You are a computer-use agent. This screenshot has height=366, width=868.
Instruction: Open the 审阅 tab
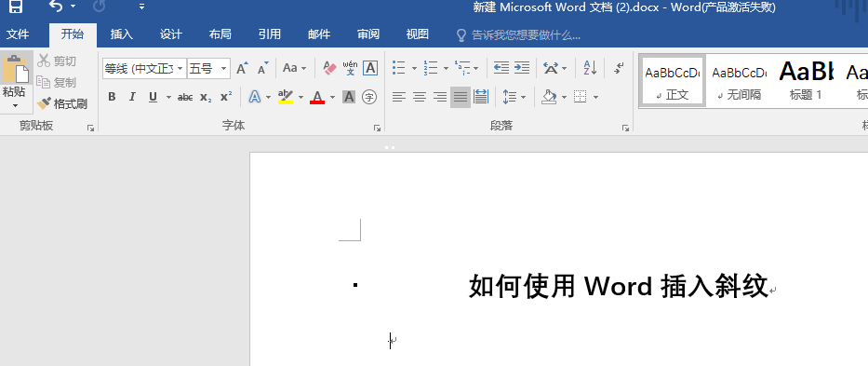368,34
